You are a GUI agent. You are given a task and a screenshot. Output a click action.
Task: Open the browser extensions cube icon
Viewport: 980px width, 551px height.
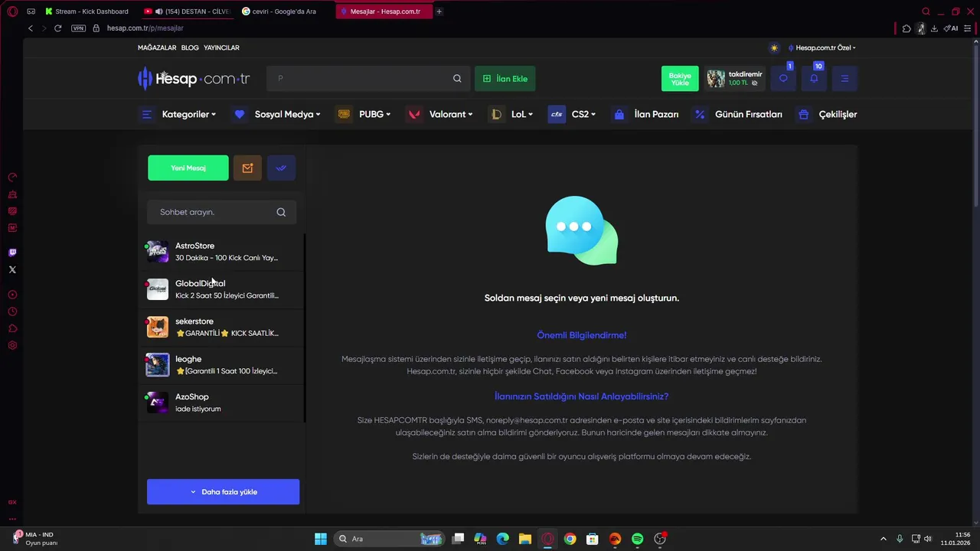click(906, 28)
